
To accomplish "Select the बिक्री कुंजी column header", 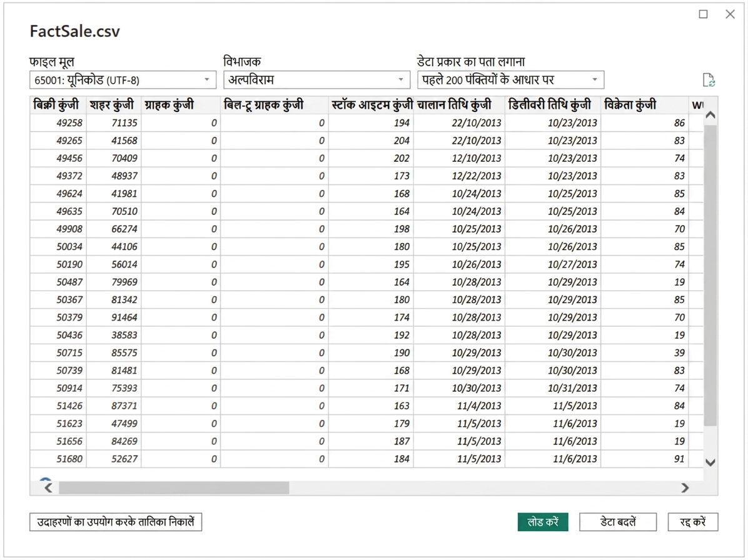I will click(56, 105).
